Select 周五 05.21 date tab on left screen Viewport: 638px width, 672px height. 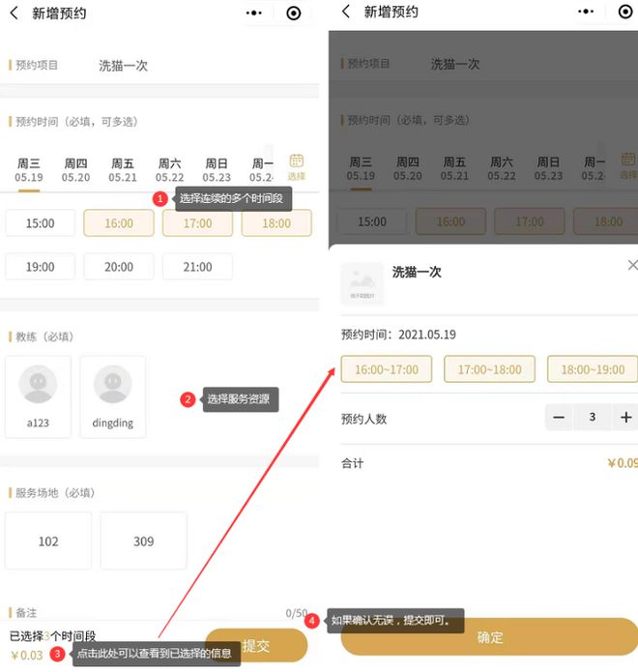pyautogui.click(x=123, y=170)
